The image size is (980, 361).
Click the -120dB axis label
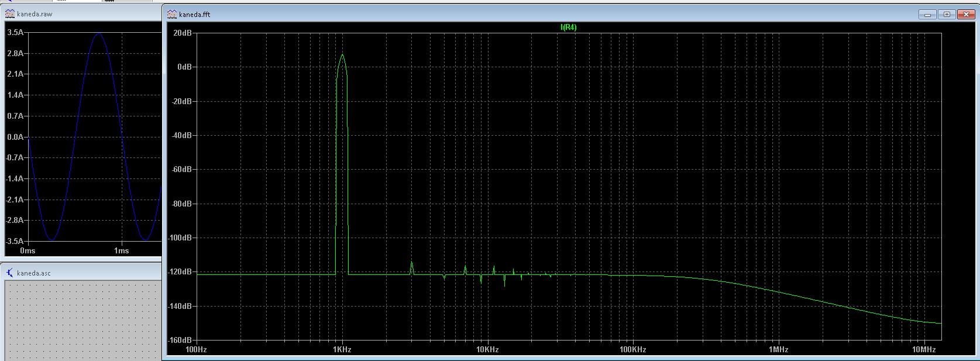179,272
